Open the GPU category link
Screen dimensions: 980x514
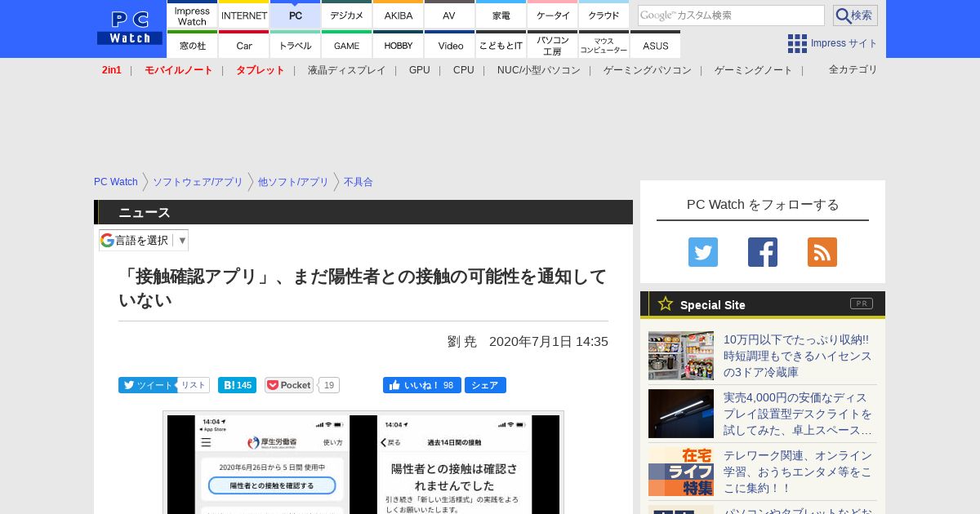(420, 70)
